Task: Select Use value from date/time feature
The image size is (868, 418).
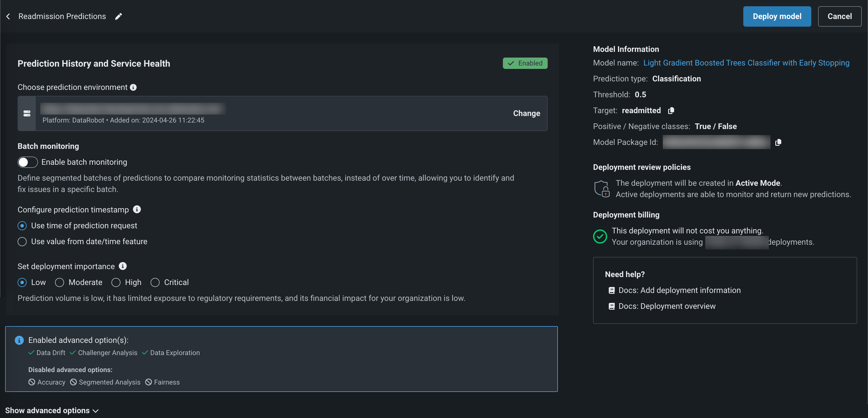Action: click(x=22, y=241)
